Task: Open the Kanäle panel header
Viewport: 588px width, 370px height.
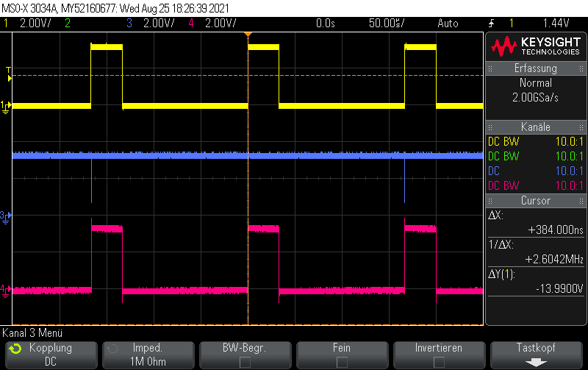Action: point(536,127)
